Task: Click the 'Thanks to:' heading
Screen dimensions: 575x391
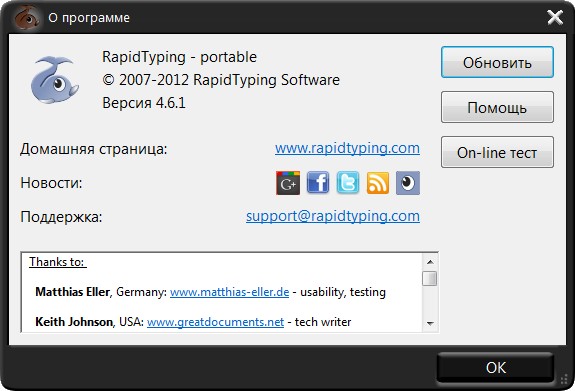Action: (x=57, y=262)
